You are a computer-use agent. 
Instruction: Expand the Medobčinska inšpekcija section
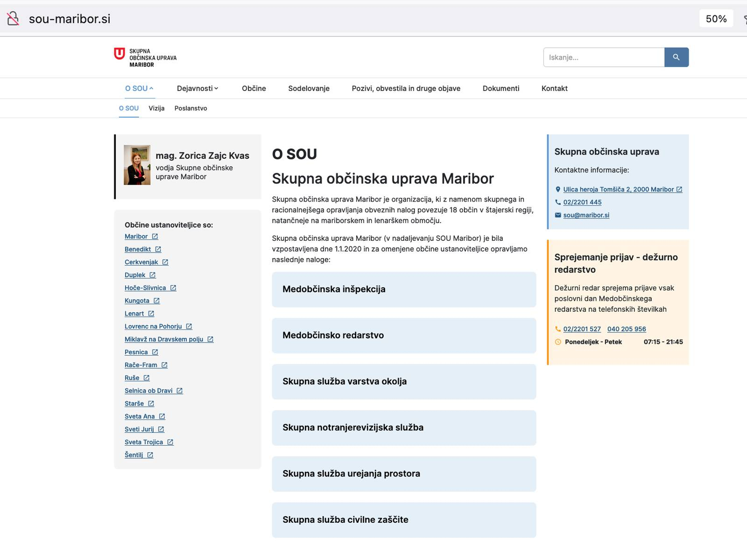[x=404, y=289]
